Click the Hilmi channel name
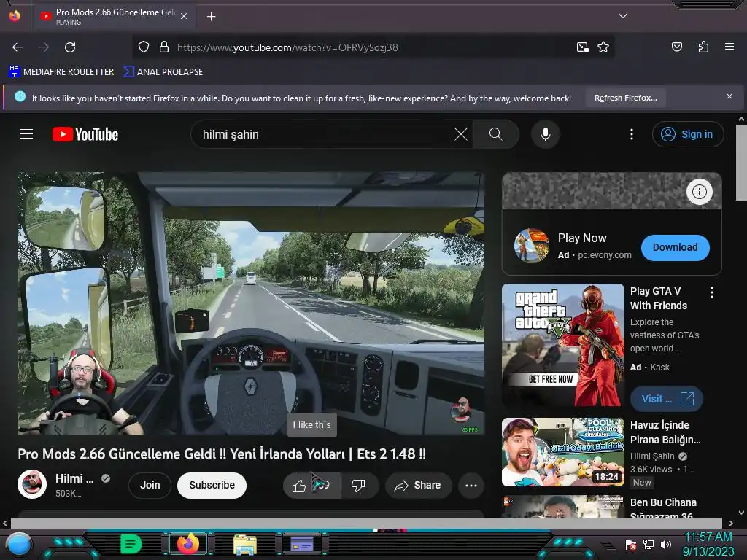Viewport: 747px width, 560px height. (x=74, y=478)
